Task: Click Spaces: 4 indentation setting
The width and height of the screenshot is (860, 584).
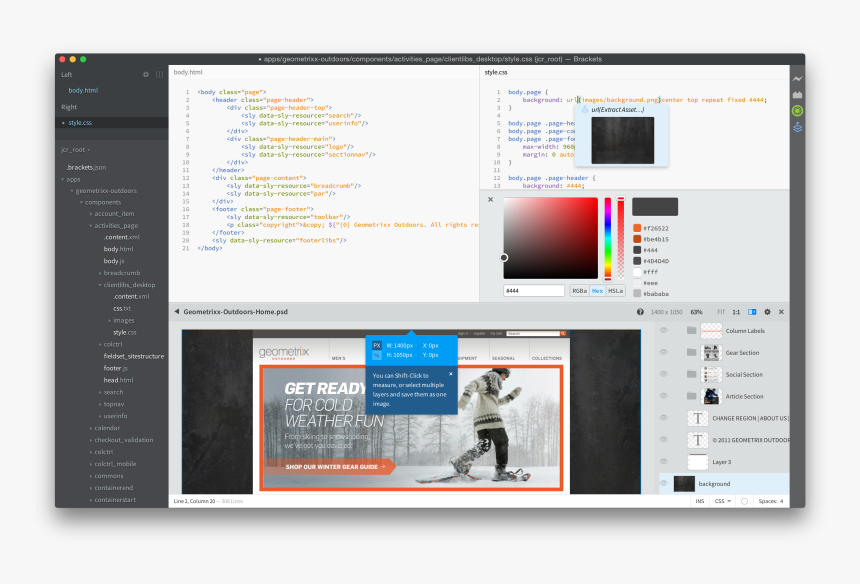Action: 771,501
